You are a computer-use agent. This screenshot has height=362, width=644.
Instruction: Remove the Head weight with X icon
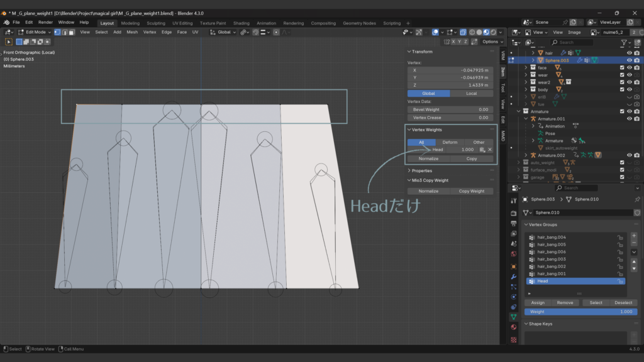tap(490, 150)
